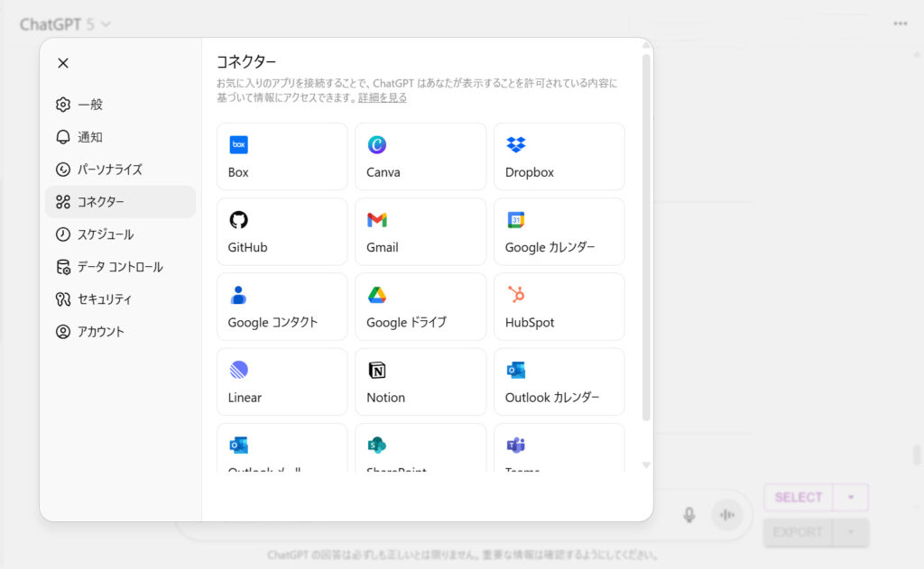The height and width of the screenshot is (569, 924).
Task: Click the Outlook mail icon in bottom row
Action: 238,445
